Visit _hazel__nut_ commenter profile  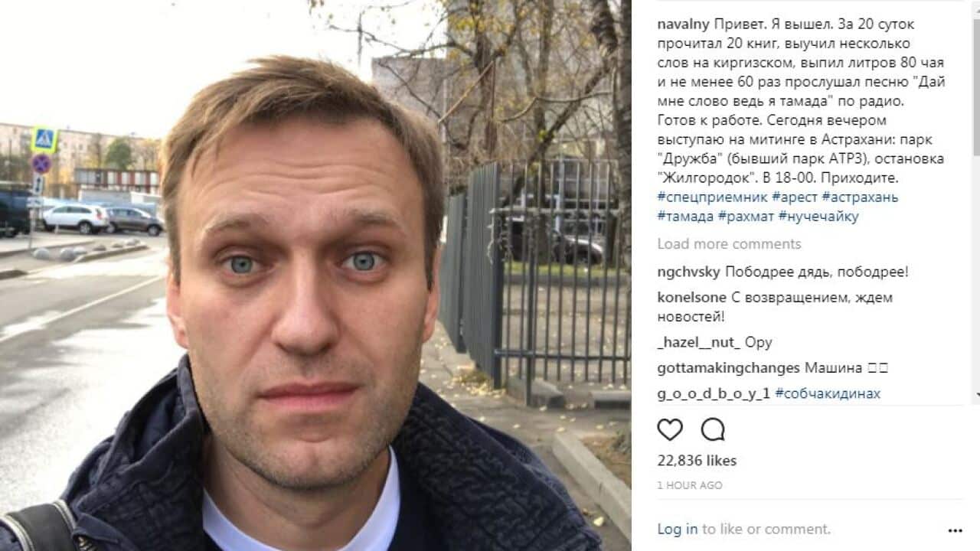(x=699, y=342)
